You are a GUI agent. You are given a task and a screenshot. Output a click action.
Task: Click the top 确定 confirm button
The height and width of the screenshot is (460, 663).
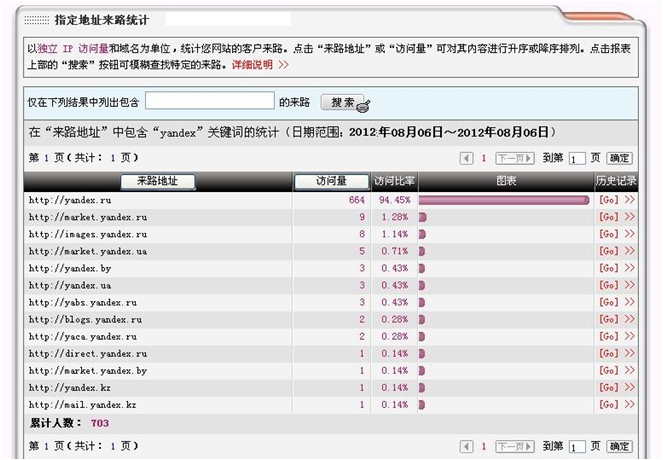(x=619, y=159)
